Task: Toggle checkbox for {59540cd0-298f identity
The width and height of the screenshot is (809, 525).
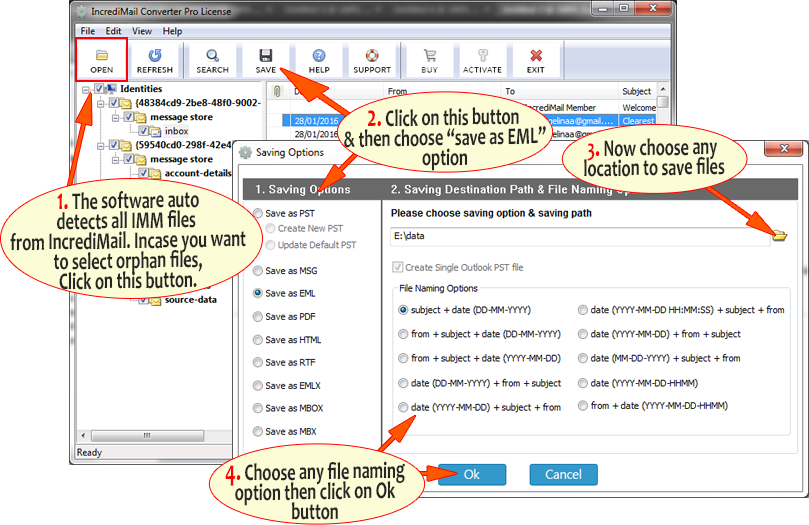Action: point(114,145)
